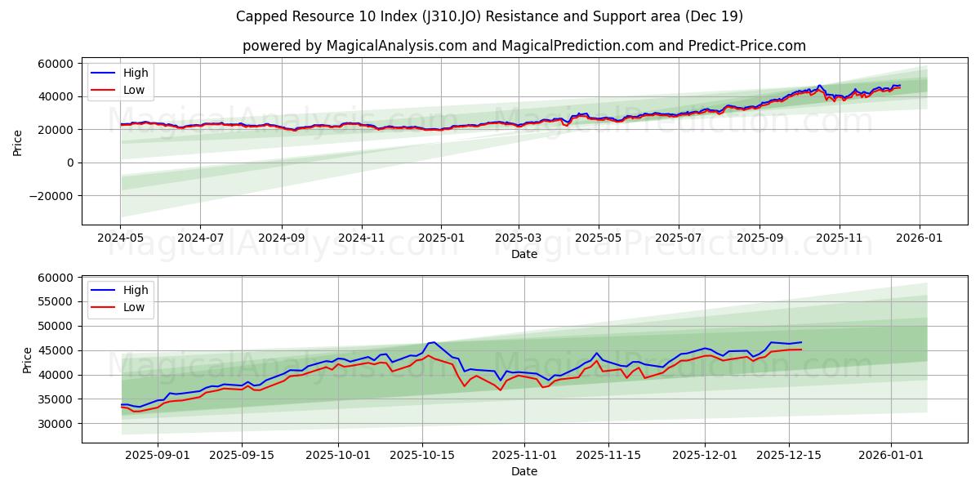Click the High marker in the lower chart legend
Viewport: 980px width, 490px height.
pyautogui.click(x=105, y=290)
